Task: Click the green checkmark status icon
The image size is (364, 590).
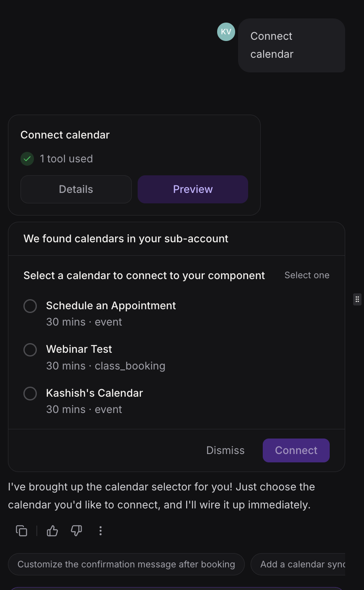Action: 27,159
